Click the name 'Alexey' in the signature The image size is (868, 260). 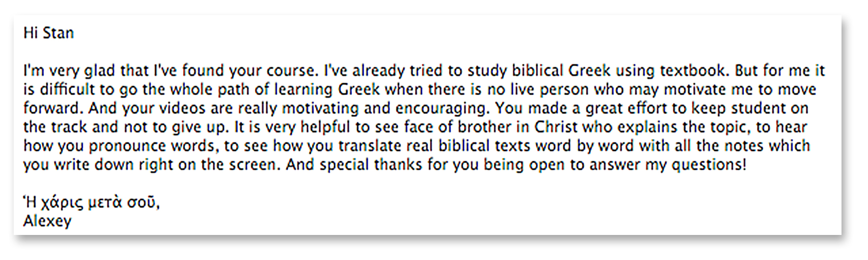click(47, 221)
